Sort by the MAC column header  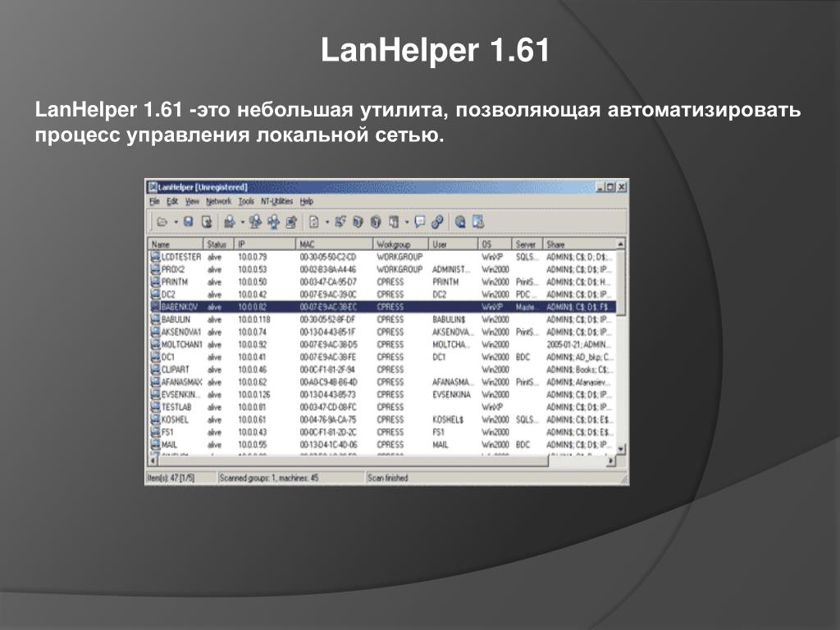point(335,244)
